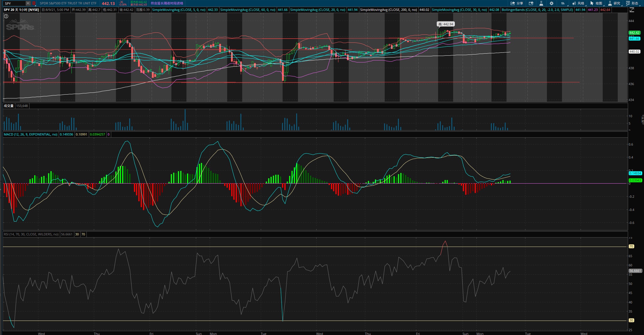Select the SimpleMovingAvg (CLOSE, 5, 0, no) study label

[179, 10]
